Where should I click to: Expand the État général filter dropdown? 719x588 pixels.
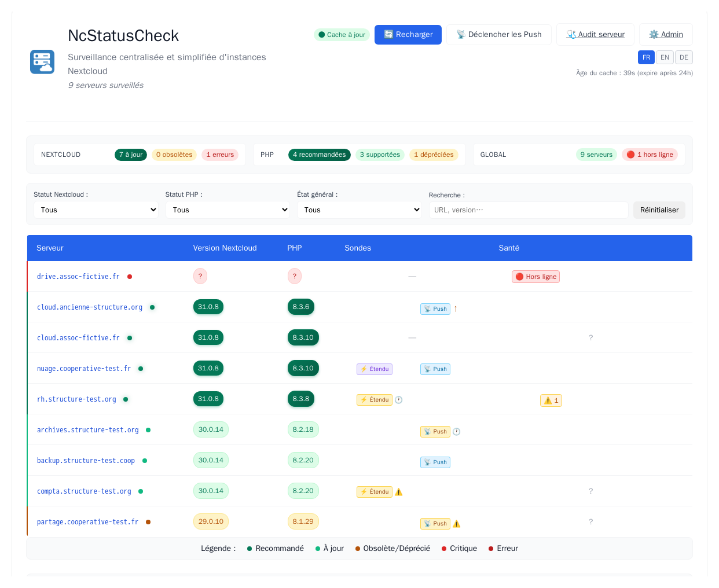coord(359,210)
